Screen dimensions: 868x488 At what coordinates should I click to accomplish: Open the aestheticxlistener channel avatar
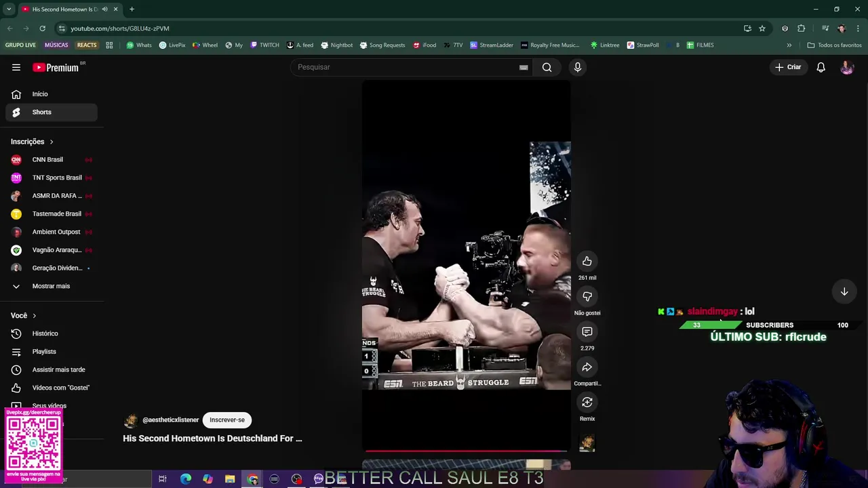pyautogui.click(x=130, y=420)
